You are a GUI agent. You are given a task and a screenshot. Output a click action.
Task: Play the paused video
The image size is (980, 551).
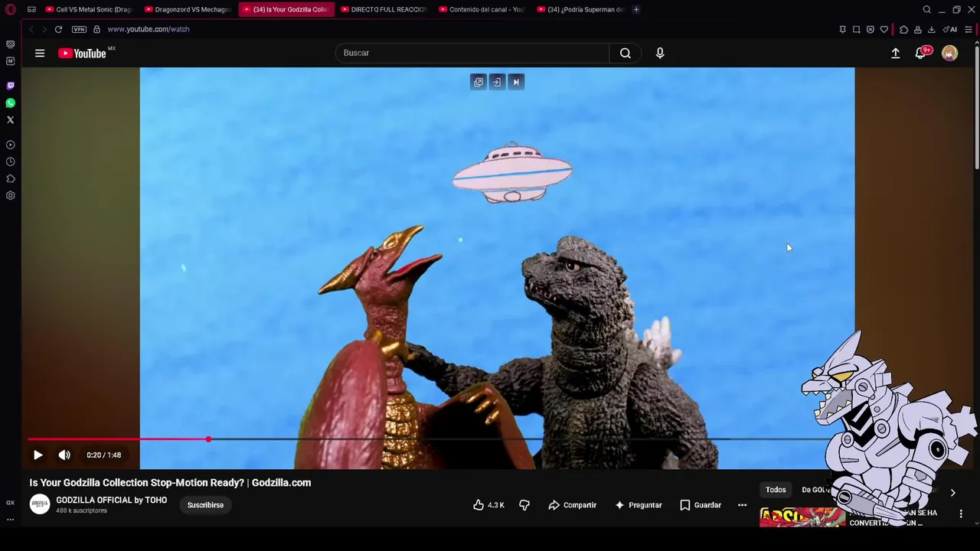38,455
